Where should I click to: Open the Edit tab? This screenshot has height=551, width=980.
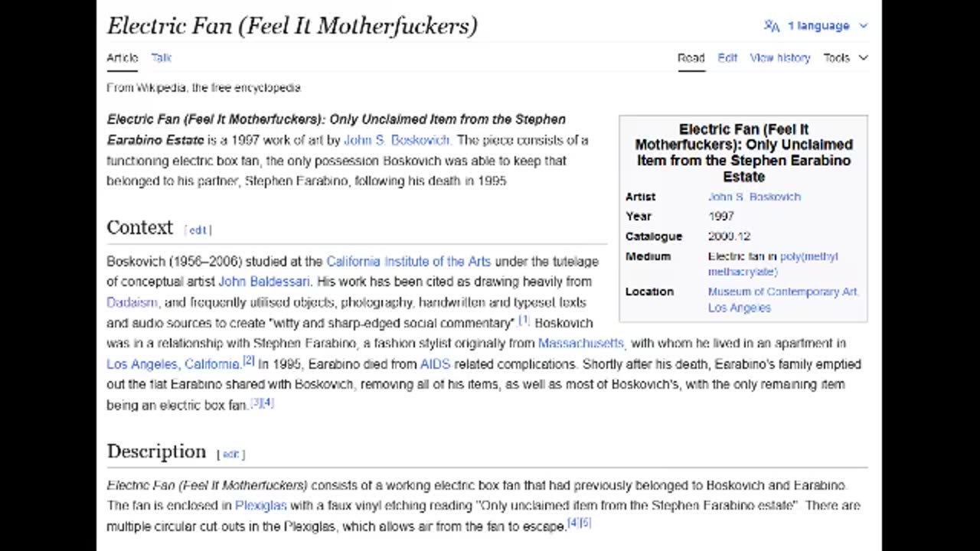click(x=727, y=58)
